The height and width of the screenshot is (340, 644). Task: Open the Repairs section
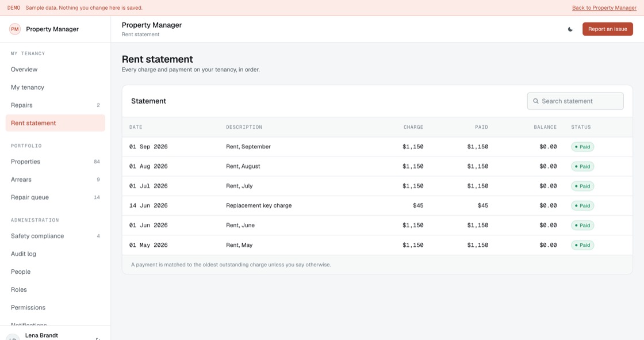point(55,105)
